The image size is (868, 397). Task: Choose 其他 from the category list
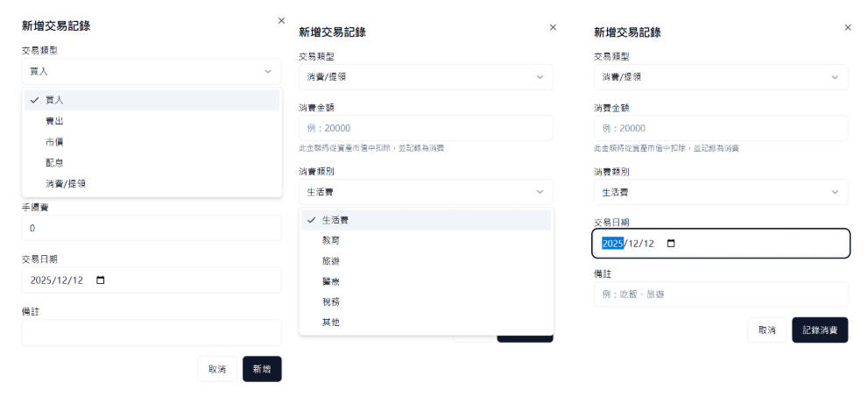(426, 323)
